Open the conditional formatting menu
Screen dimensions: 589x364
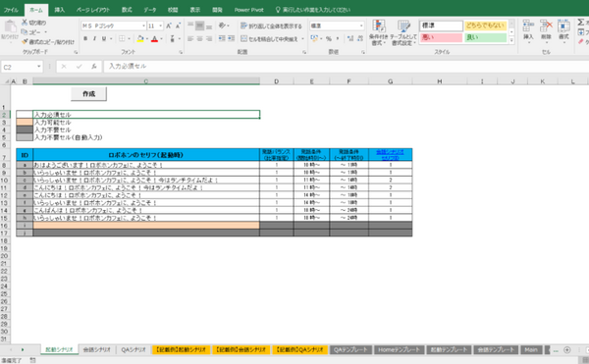coord(379,32)
